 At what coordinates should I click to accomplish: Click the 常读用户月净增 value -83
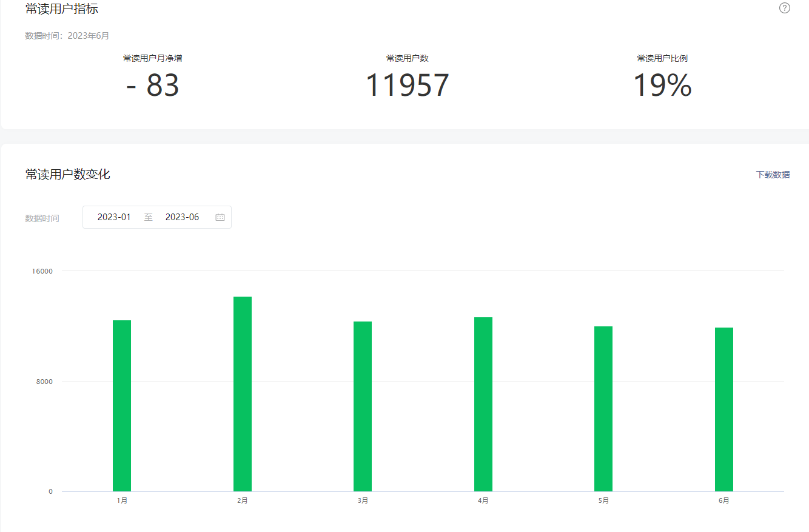click(x=153, y=86)
